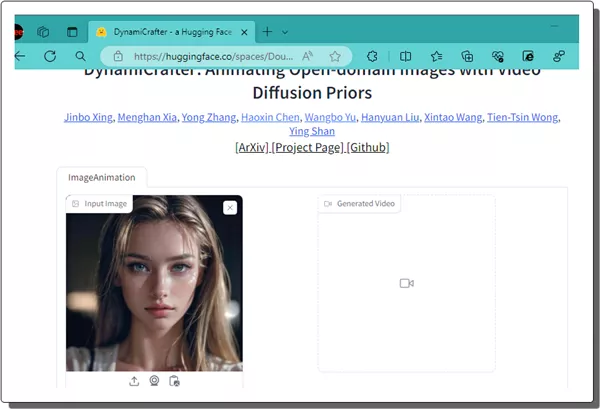Open the Project Page link
The height and width of the screenshot is (409, 600).
[308, 147]
